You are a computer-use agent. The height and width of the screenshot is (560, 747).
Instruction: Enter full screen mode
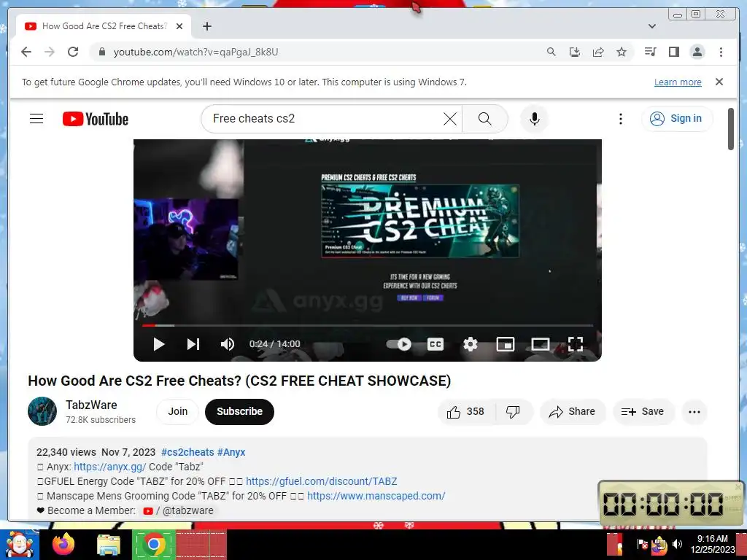[x=576, y=344]
